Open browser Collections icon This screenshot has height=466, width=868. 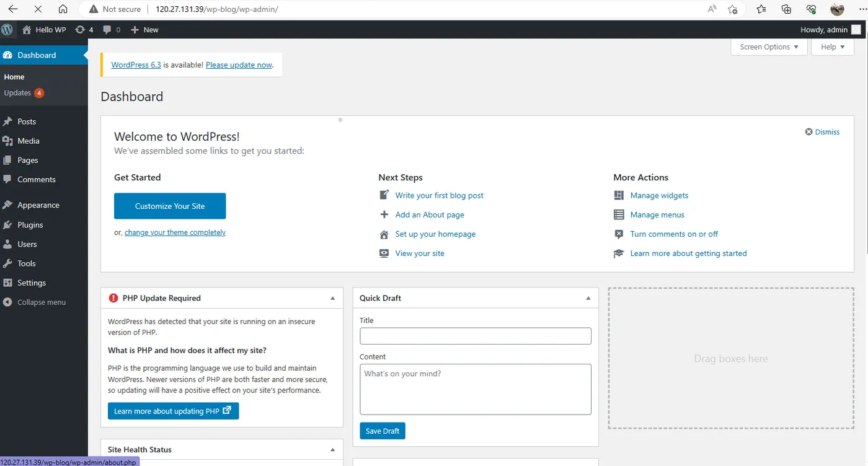click(786, 9)
